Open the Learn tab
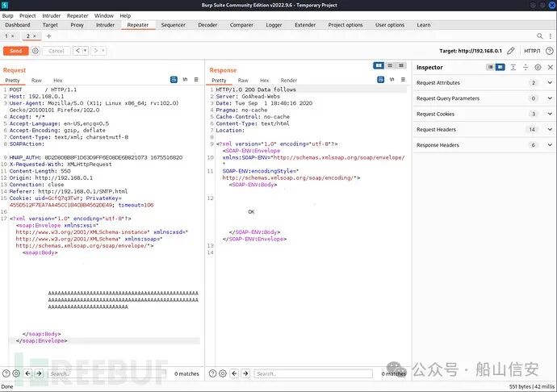557x392 pixels. pyautogui.click(x=424, y=25)
